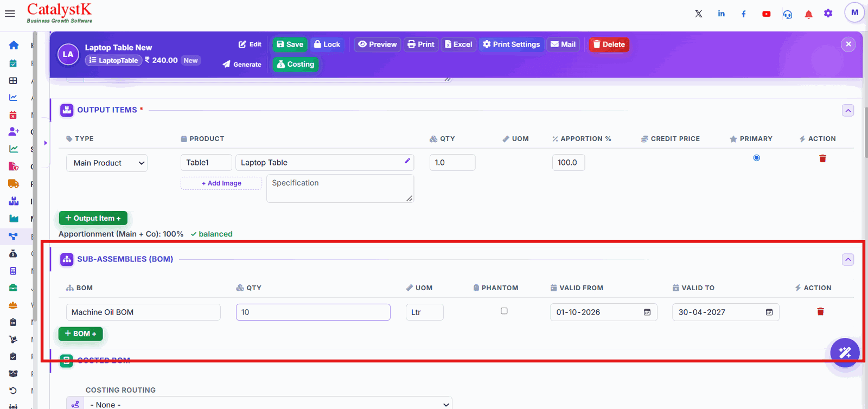Open the add-user sidebar icon

click(14, 132)
